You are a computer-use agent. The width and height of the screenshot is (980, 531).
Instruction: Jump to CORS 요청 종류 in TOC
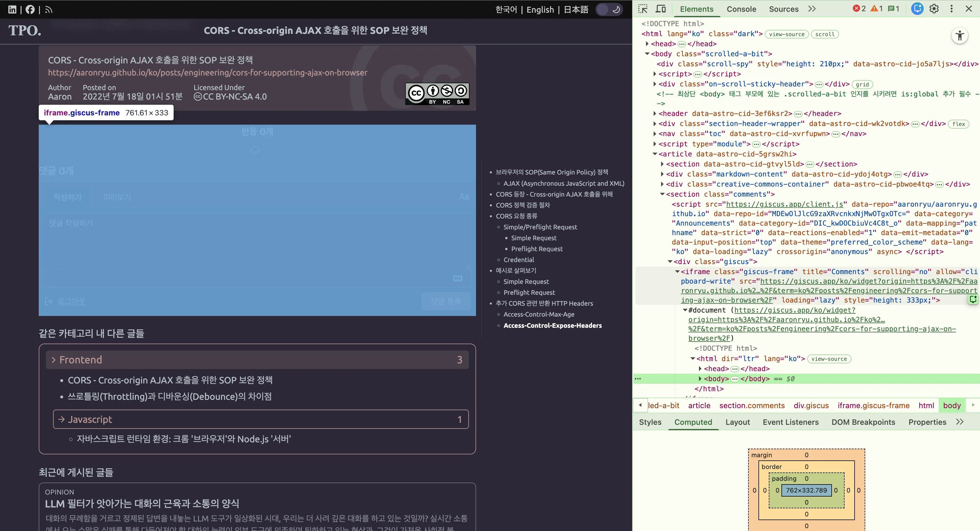[516, 216]
